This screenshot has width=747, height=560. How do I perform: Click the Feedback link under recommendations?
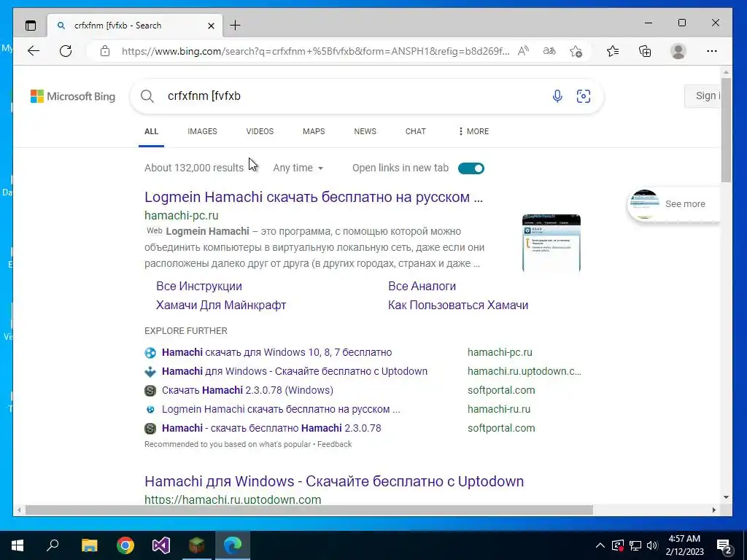tap(334, 444)
